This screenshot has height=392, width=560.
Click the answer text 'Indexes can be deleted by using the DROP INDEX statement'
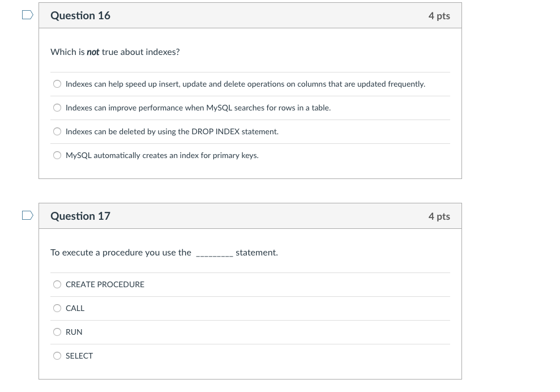point(172,131)
